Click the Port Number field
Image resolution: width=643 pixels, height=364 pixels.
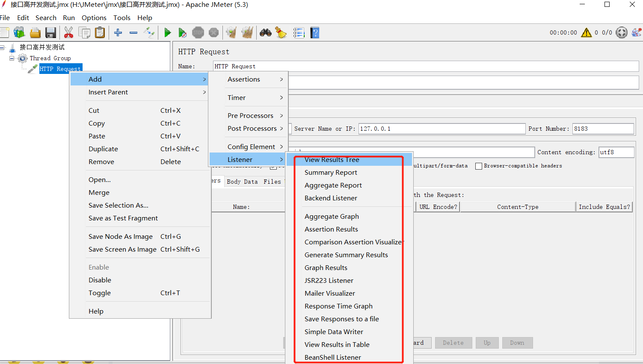coord(603,129)
